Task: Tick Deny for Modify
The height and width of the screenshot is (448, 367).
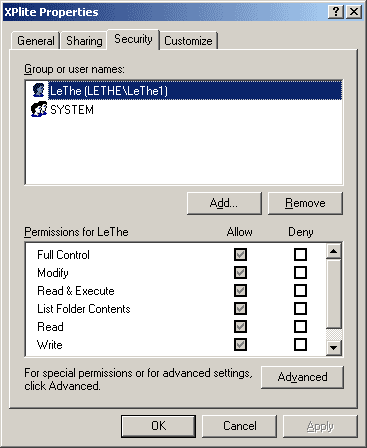Action: pyautogui.click(x=300, y=273)
